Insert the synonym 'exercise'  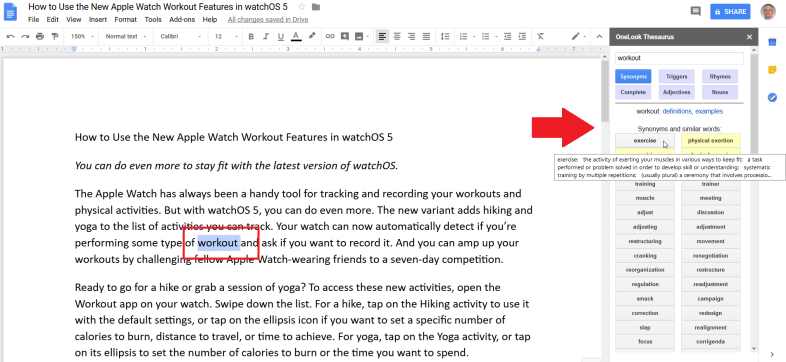[x=645, y=141]
